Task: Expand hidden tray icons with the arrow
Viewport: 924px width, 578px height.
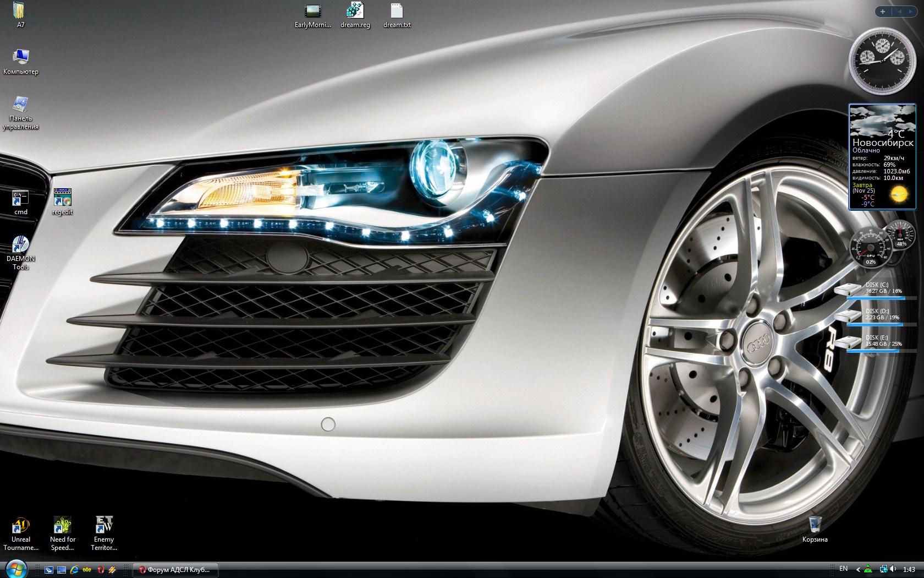Action: (x=857, y=570)
